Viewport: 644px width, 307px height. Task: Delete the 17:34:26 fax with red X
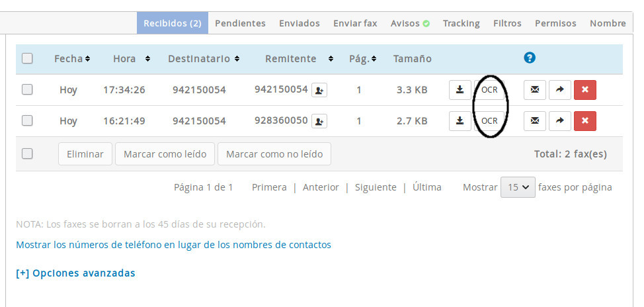[584, 89]
